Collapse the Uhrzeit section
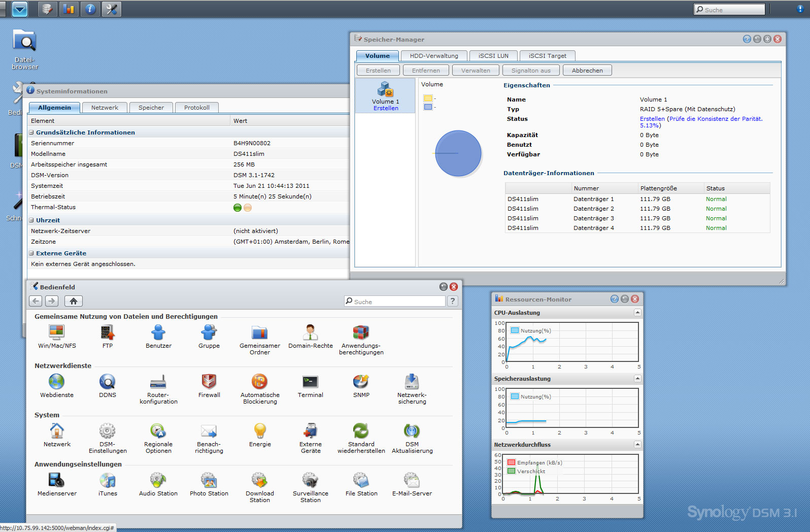This screenshot has width=810, height=532. 31,220
